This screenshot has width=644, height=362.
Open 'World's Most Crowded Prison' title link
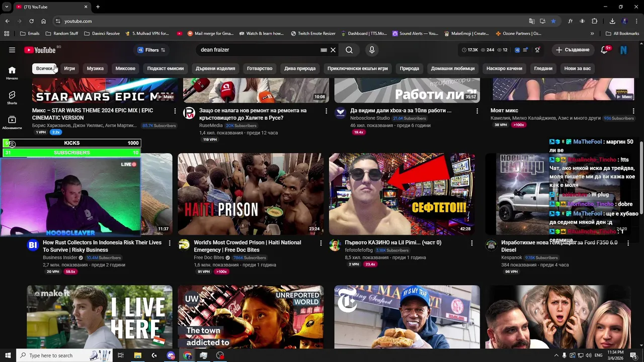click(248, 246)
